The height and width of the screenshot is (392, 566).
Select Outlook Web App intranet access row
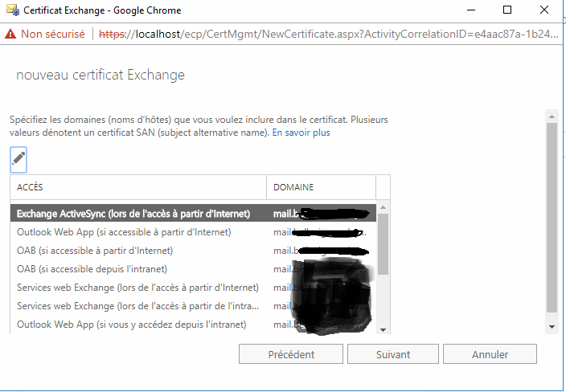[193, 325]
